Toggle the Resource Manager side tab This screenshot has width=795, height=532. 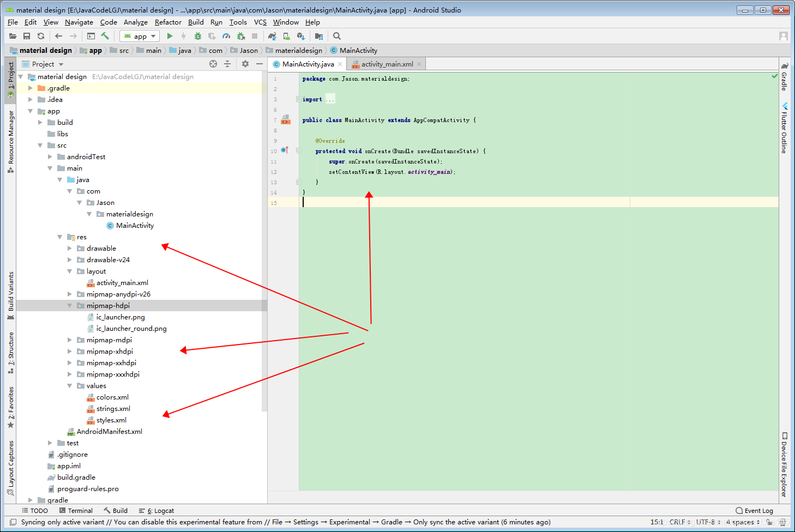click(x=10, y=142)
